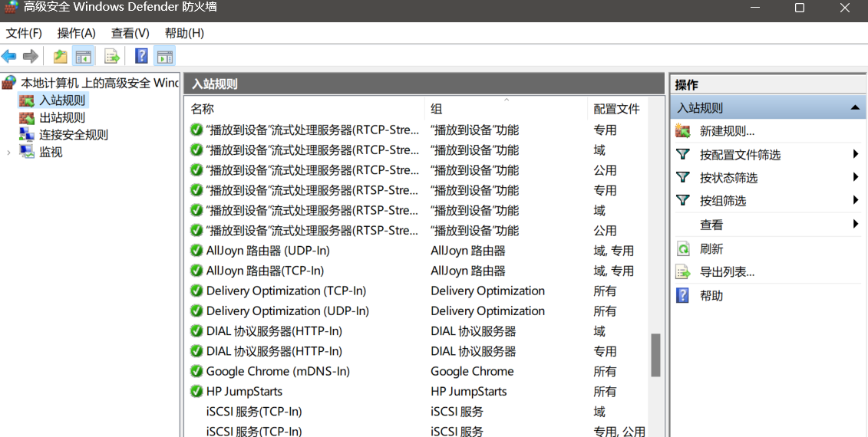Select the Google Chrome (mDNS-In) rule name
The image size is (868, 437).
click(x=278, y=371)
